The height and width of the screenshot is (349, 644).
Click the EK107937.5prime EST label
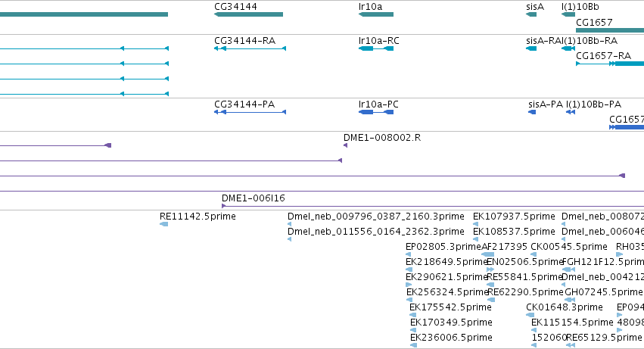pyautogui.click(x=514, y=217)
